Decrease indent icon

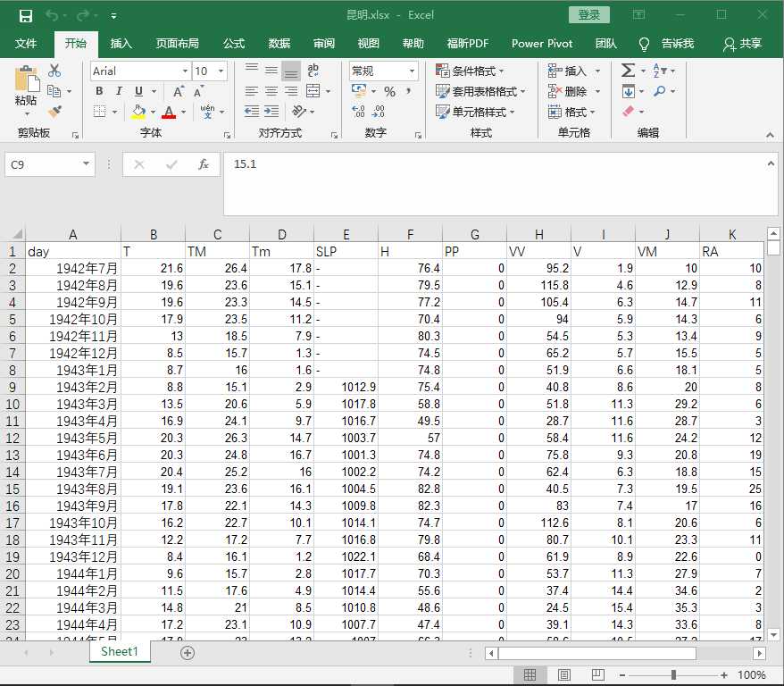252,112
